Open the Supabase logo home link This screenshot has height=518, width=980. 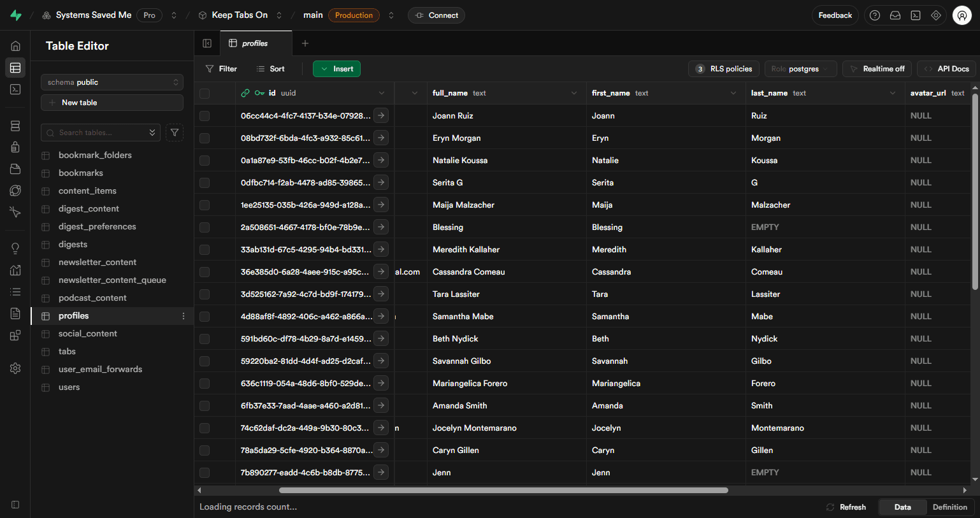point(16,15)
